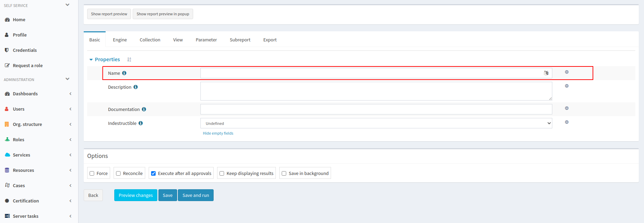
Task: Expand the Cases submenu arrow
Action: [71, 185]
